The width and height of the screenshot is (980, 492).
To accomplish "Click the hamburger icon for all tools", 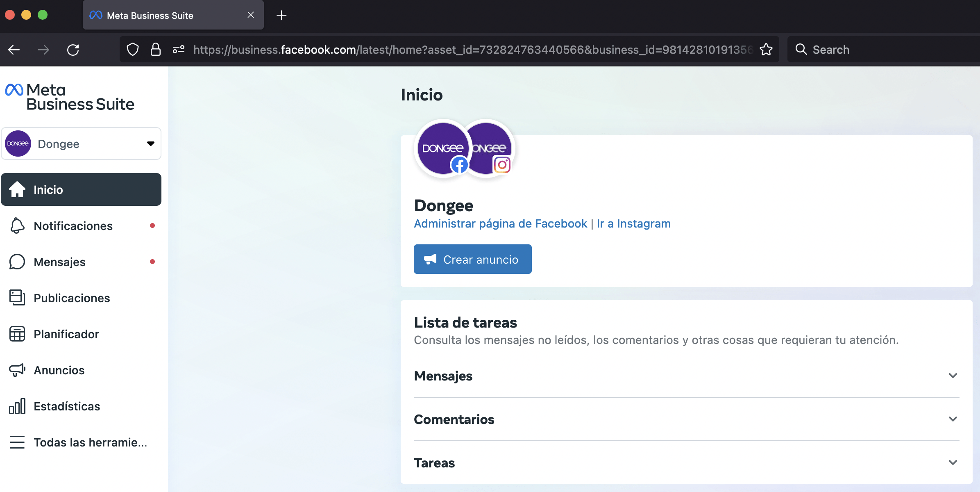I will (17, 442).
